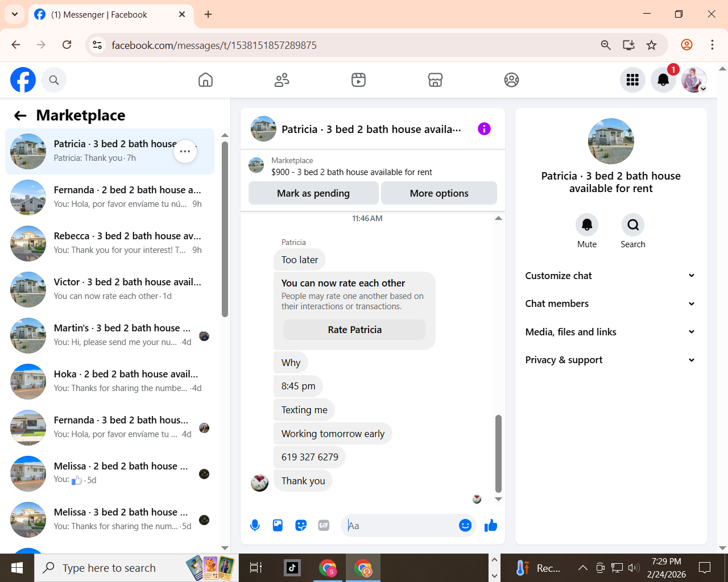Open Patricia 3 bed 2 bath conversation

(110, 151)
